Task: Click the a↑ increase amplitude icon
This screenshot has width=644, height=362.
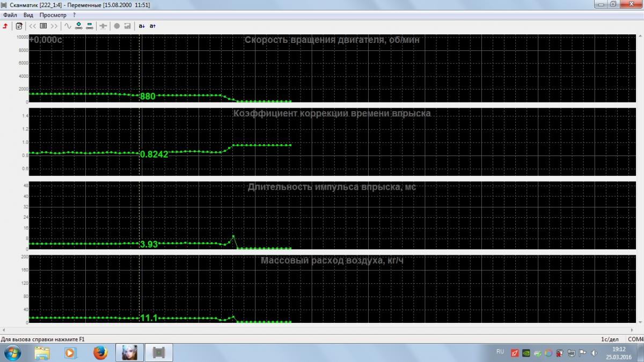Action: pyautogui.click(x=152, y=26)
